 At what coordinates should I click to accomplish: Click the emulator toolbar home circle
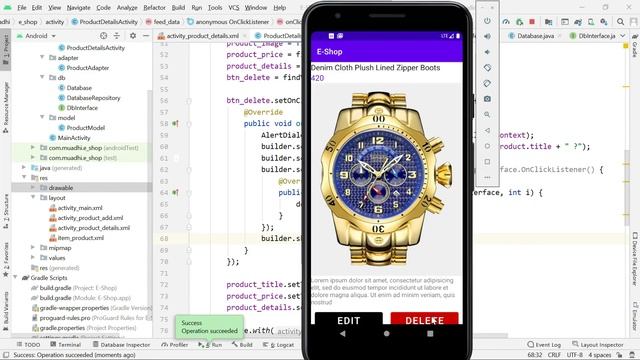coord(487,146)
